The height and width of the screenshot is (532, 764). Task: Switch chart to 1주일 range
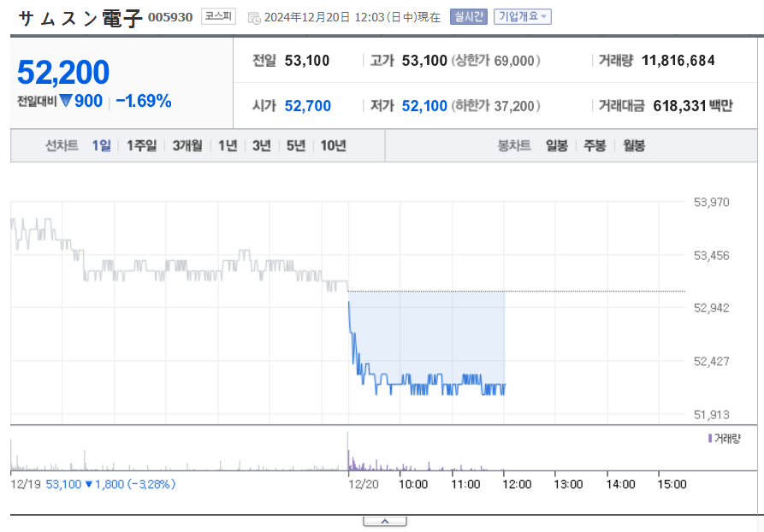point(141,145)
